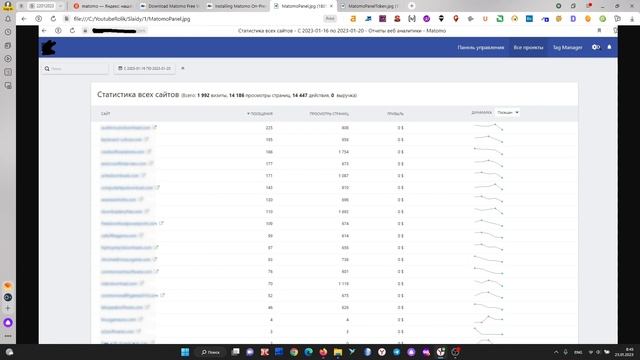Click the sparkline chart in the 110-visits row
The height and width of the screenshot is (360, 640).
point(488,211)
